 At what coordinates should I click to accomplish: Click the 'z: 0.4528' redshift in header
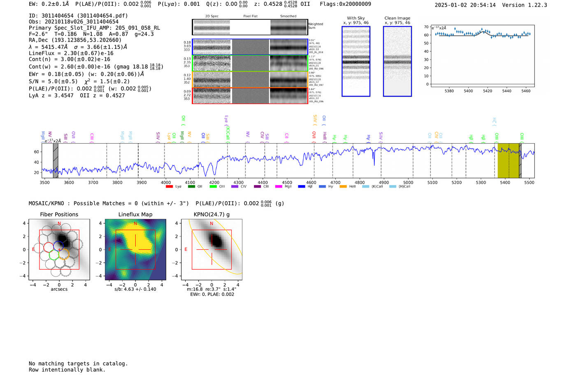point(268,4)
